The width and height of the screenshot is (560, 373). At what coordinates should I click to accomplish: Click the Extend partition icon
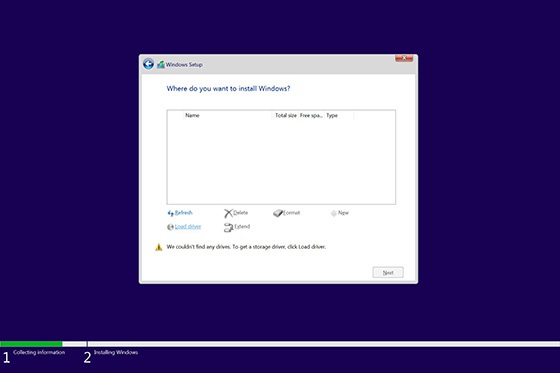[x=229, y=228]
